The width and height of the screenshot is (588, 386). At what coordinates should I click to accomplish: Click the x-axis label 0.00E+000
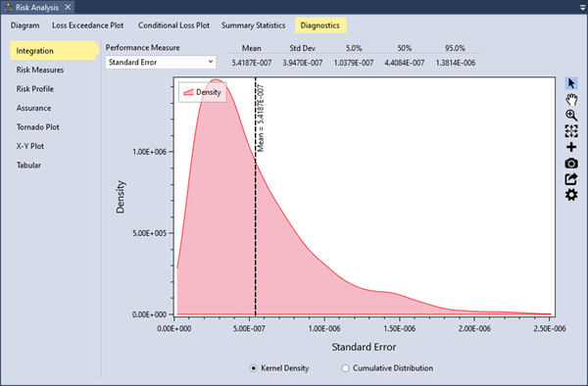pos(174,328)
